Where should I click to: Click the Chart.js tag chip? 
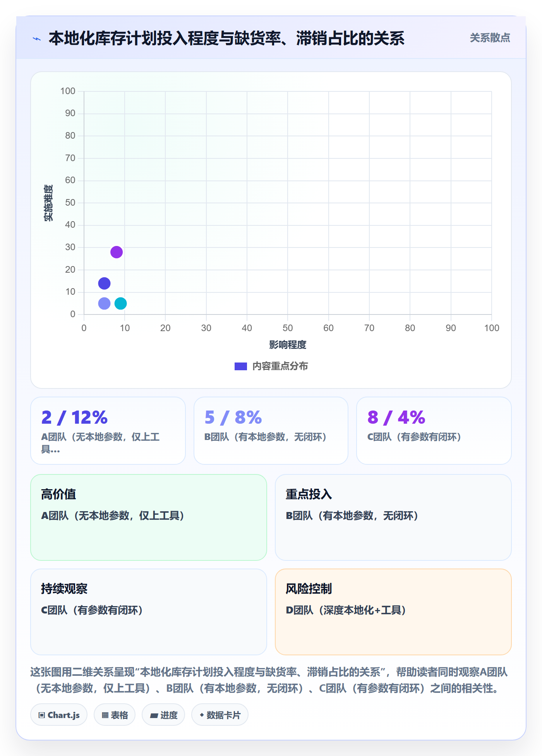(x=59, y=715)
